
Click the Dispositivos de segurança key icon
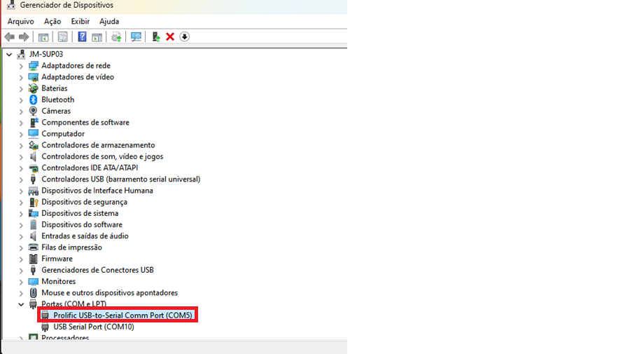point(34,202)
